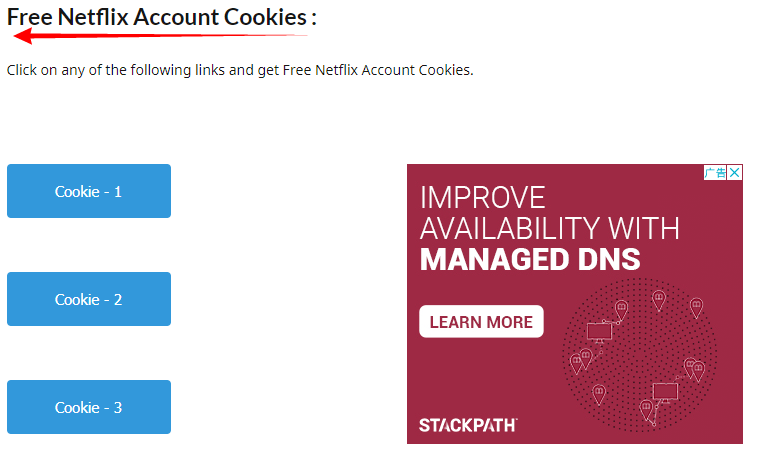Click the top-right location pin on the globe

pos(696,307)
